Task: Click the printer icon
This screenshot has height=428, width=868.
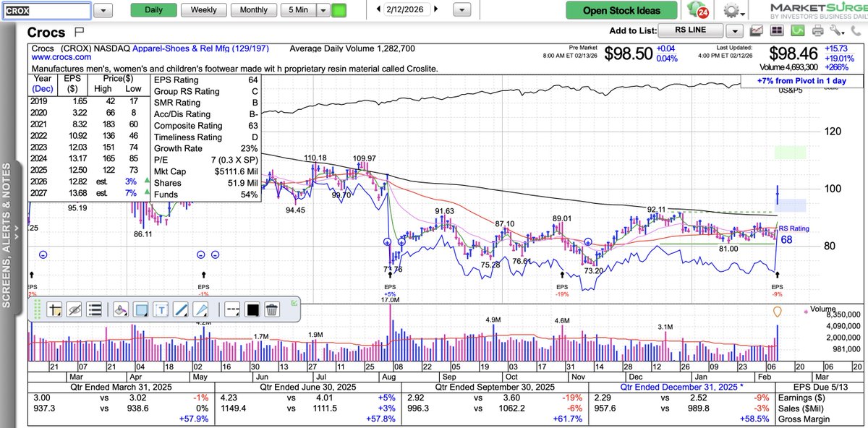Action: pyautogui.click(x=818, y=30)
